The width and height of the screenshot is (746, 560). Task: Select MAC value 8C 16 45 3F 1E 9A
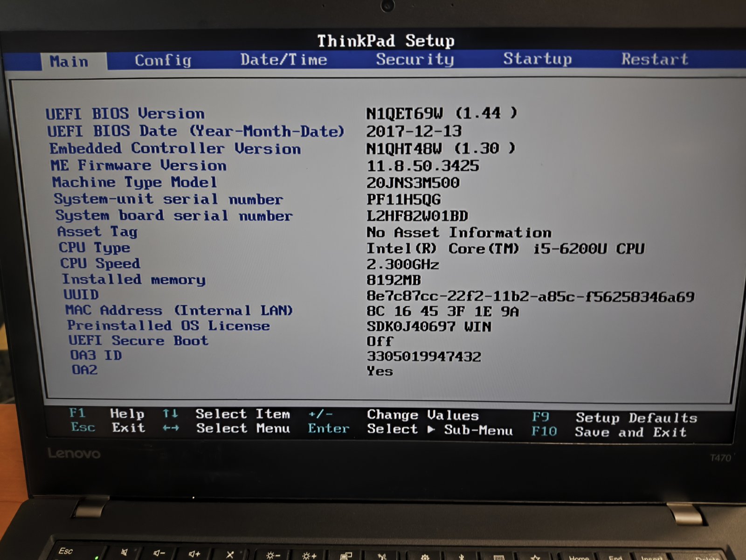click(443, 311)
